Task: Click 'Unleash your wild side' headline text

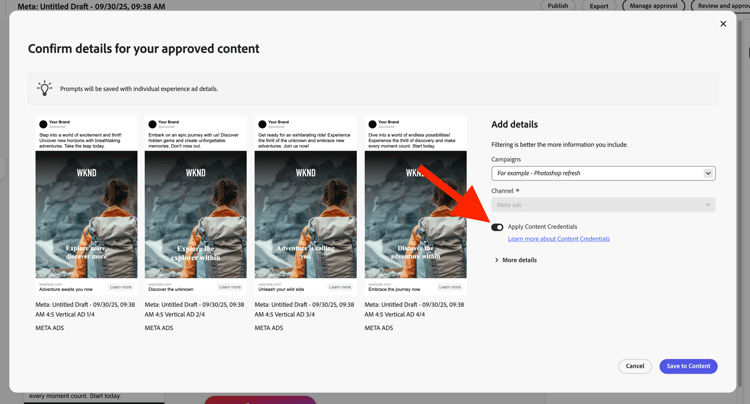Action: [281, 289]
